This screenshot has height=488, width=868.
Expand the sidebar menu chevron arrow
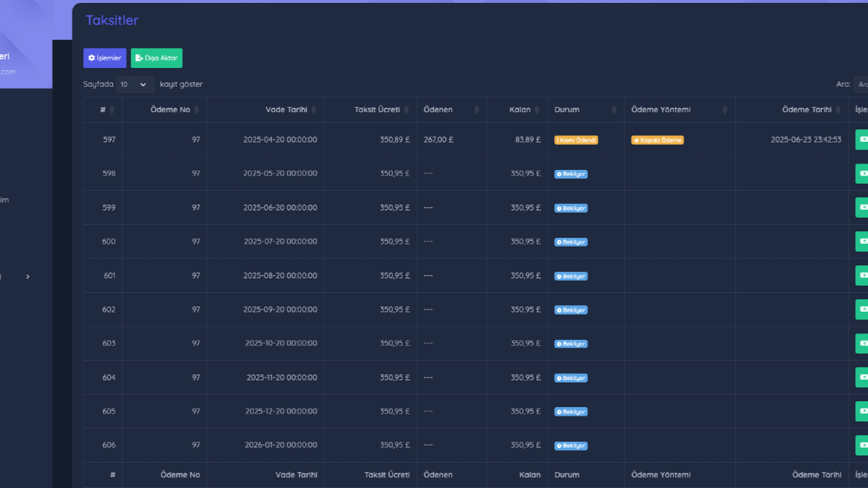pos(27,276)
